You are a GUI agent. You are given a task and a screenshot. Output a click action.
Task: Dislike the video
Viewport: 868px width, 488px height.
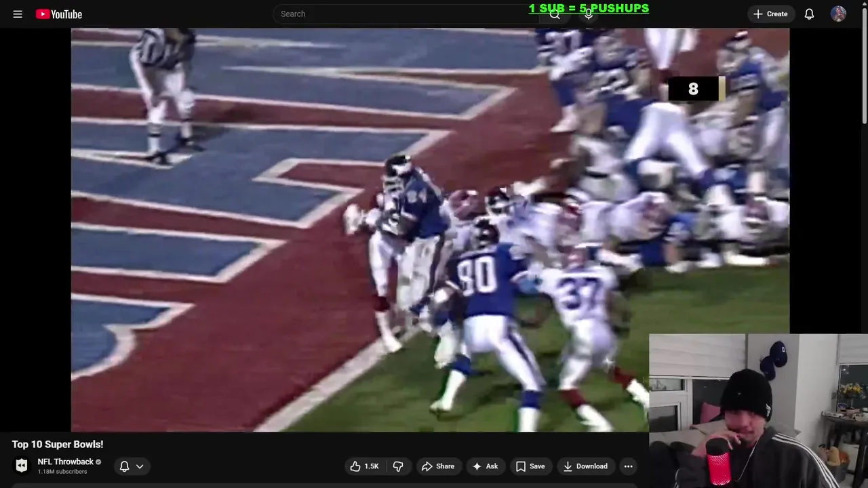point(398,466)
